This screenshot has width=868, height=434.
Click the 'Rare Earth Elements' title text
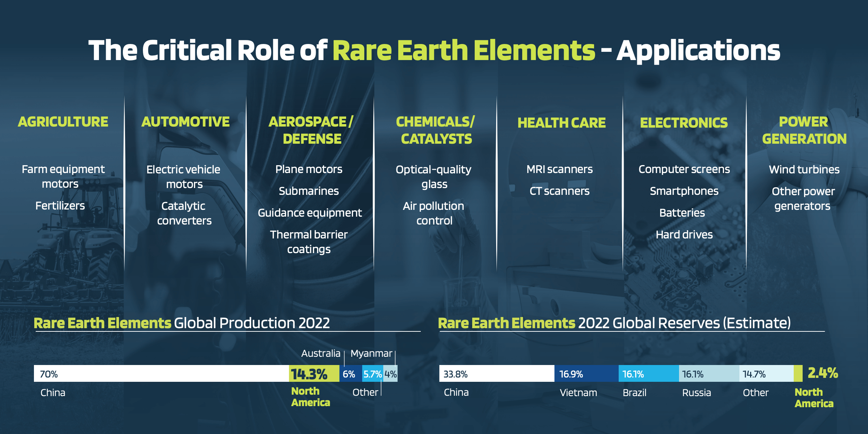pyautogui.click(x=463, y=50)
